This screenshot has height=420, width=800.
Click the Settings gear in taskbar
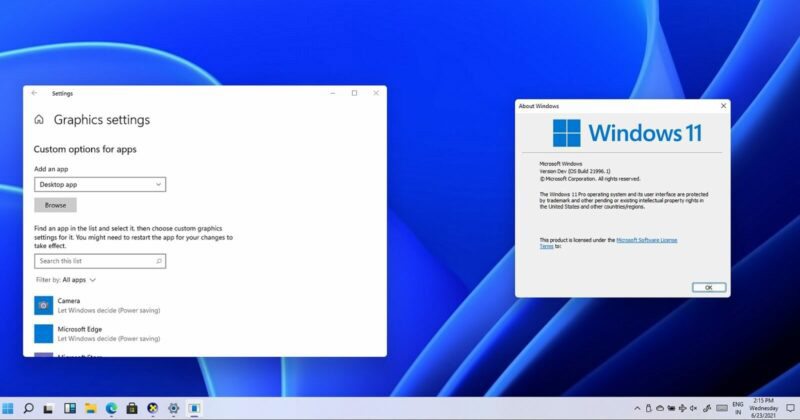click(174, 408)
